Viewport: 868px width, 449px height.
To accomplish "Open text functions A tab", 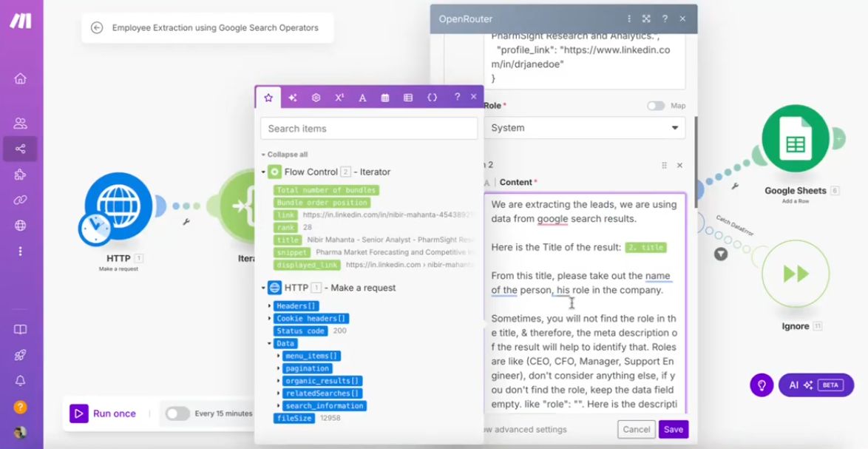I will click(x=362, y=98).
